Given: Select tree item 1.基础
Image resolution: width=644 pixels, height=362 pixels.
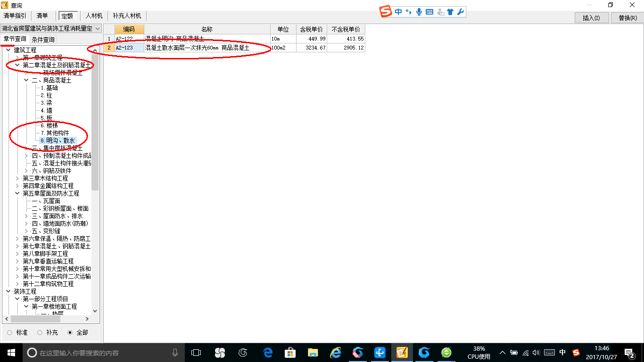Looking at the screenshot, I should [x=49, y=88].
